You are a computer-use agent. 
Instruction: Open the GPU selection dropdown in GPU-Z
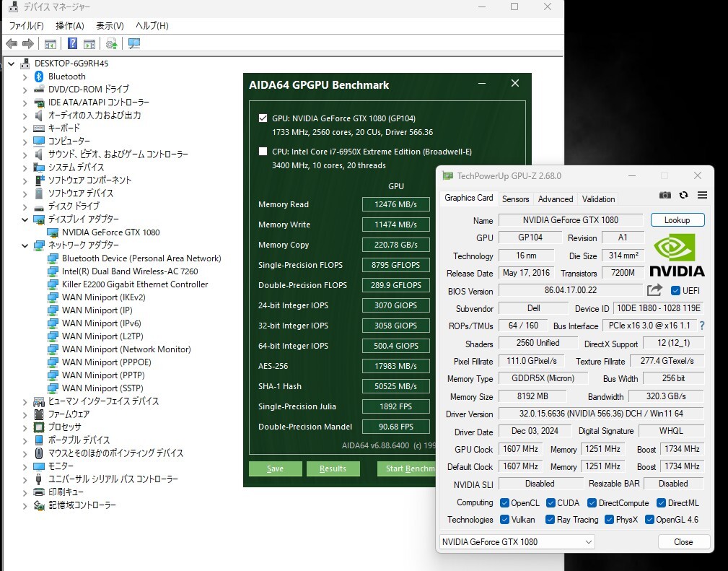tap(517, 541)
